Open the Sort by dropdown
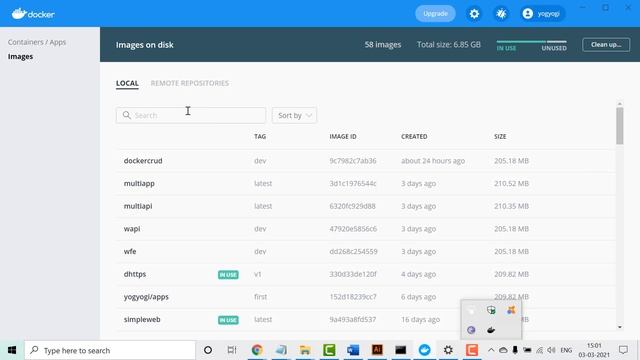 pos(294,116)
